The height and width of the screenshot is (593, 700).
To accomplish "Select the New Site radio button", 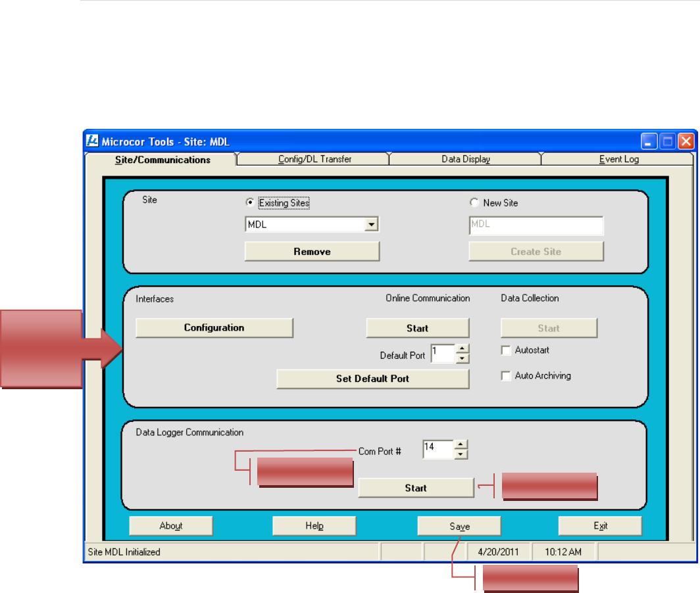I will click(474, 202).
